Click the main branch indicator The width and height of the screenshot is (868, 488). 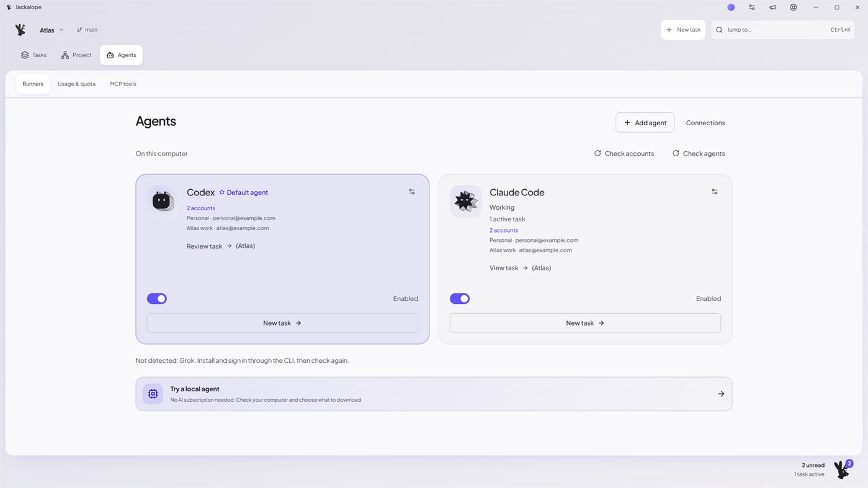[x=87, y=30]
